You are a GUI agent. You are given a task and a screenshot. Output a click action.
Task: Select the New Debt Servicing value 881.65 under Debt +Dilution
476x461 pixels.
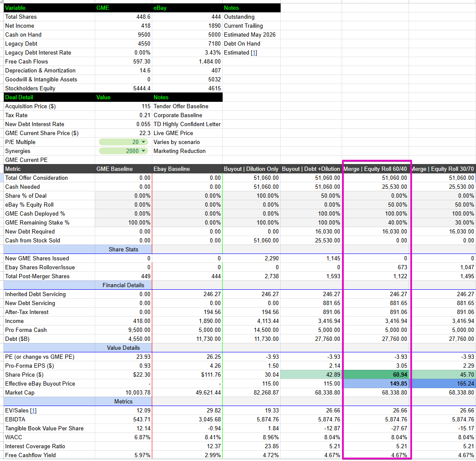[x=311, y=303]
